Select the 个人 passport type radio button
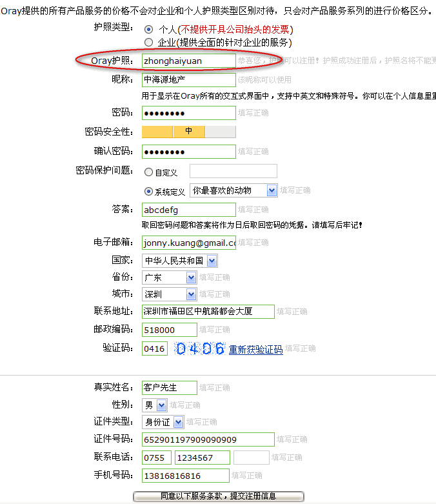Image resolution: width=436 pixels, height=504 pixels. tap(149, 30)
